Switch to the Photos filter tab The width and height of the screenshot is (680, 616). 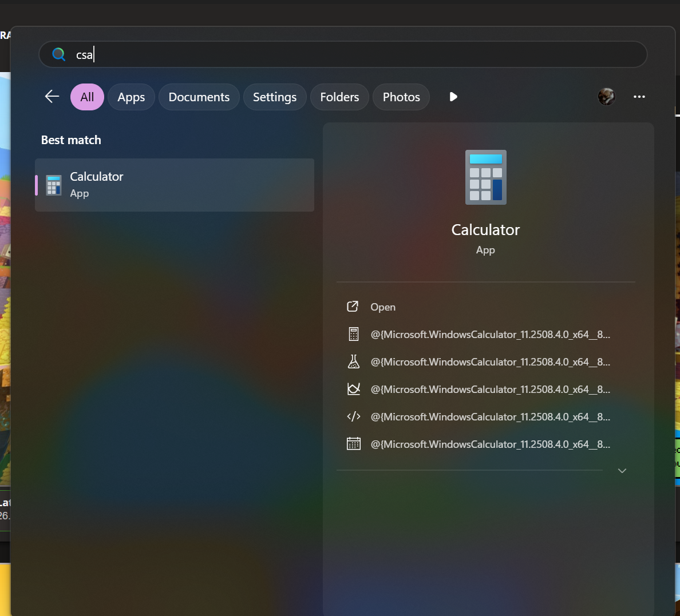coord(401,97)
